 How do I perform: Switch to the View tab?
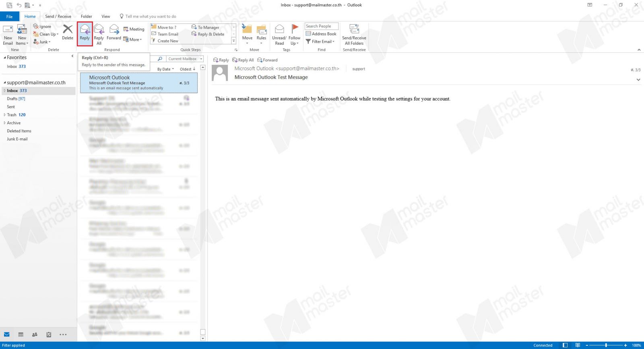(105, 17)
